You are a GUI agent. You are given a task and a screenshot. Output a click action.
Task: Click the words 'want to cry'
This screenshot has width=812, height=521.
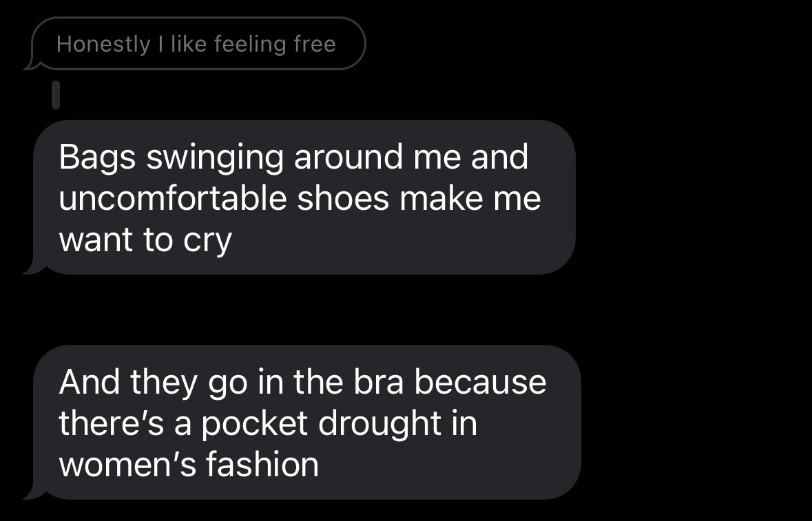click(145, 240)
